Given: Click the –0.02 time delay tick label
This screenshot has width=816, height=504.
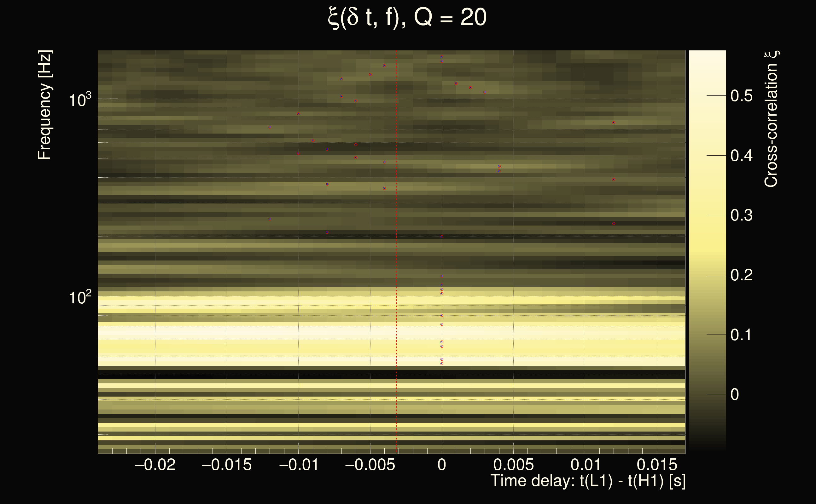Looking at the screenshot, I should [x=155, y=465].
